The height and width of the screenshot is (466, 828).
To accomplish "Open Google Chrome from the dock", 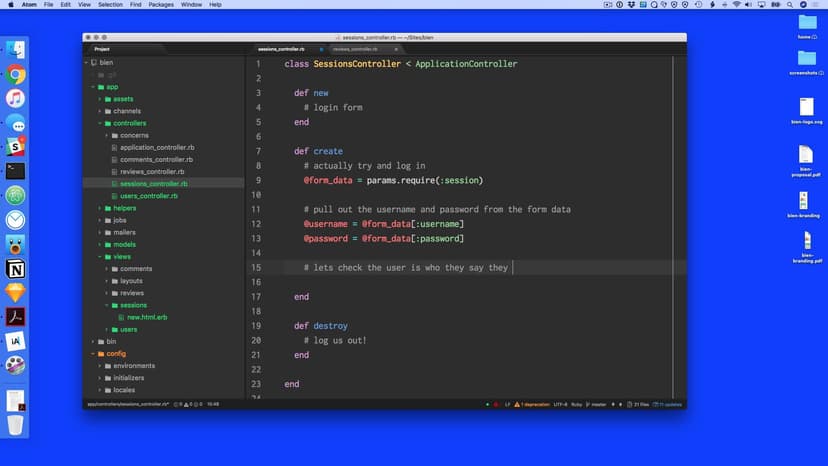I will coord(15,74).
